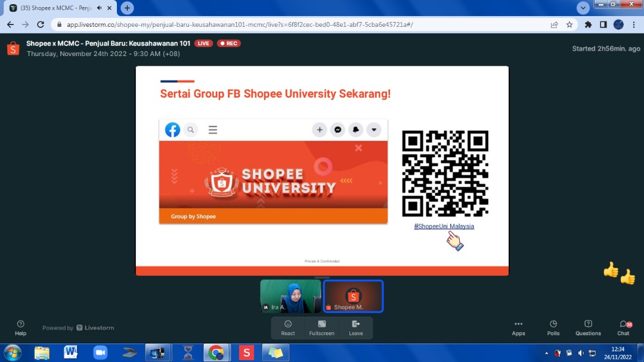Reload the Livestorm page
The width and height of the screenshot is (644, 362).
tap(41, 24)
